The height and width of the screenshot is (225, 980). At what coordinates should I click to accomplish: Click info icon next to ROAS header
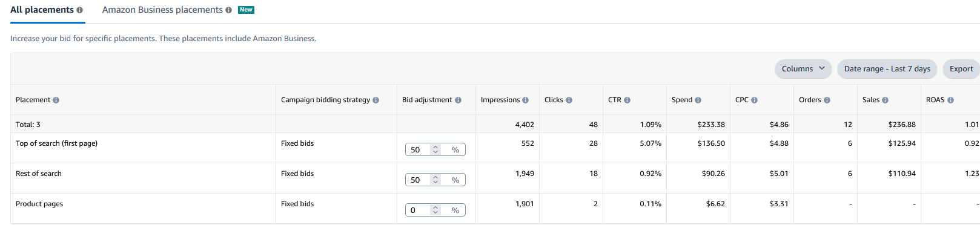point(950,100)
